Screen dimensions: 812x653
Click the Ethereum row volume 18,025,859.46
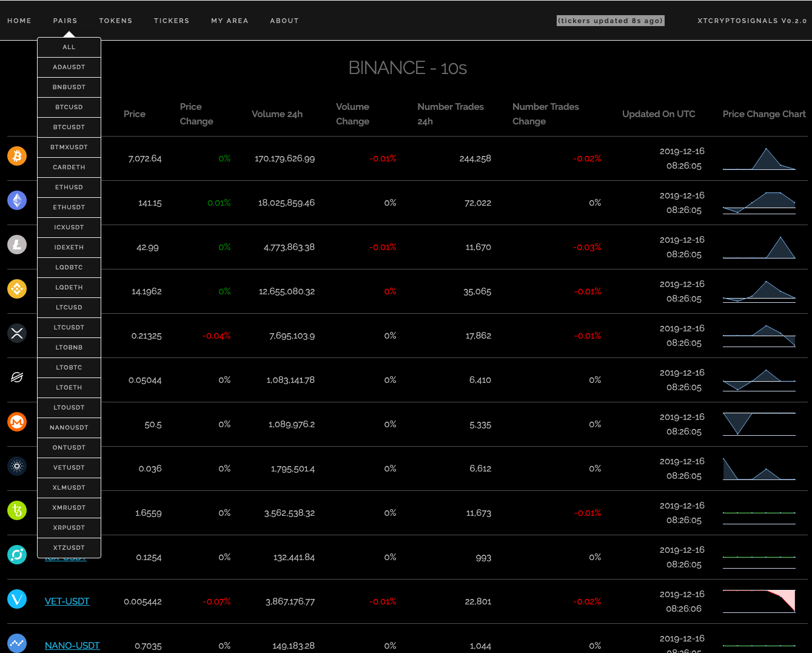(286, 203)
